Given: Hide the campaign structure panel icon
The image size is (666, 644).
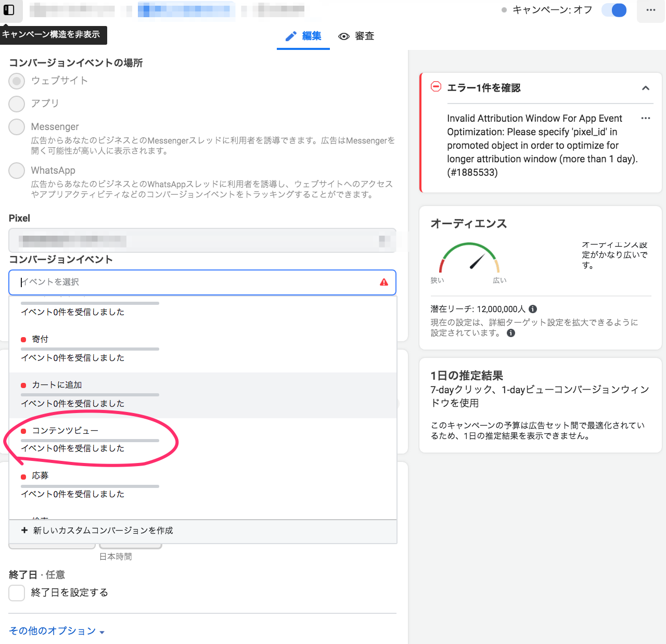Looking at the screenshot, I should click(9, 10).
